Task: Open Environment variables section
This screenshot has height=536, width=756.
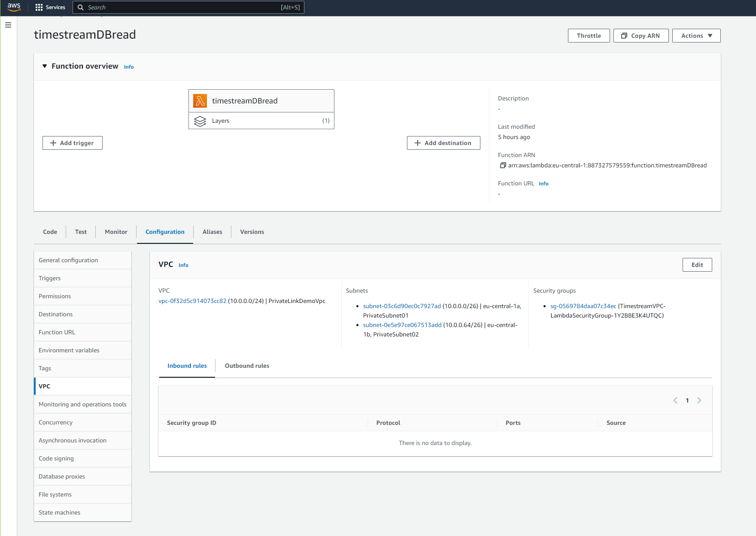Action: coord(82,350)
